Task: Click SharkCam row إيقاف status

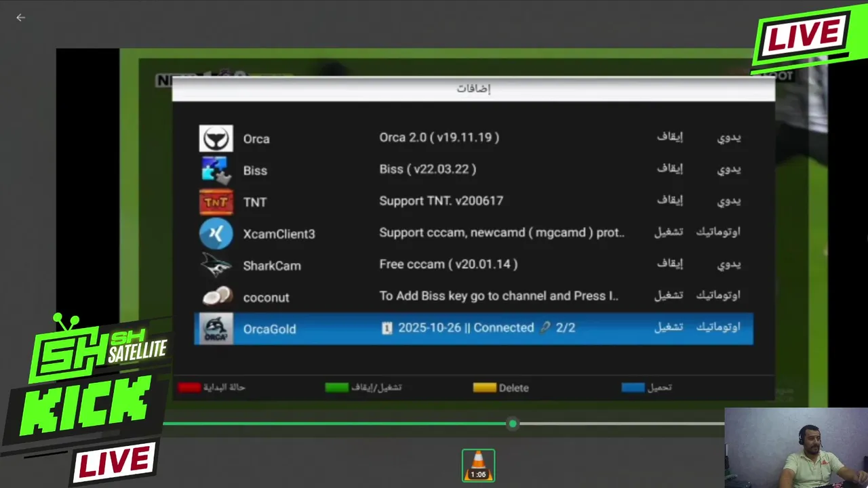Action: (x=669, y=264)
